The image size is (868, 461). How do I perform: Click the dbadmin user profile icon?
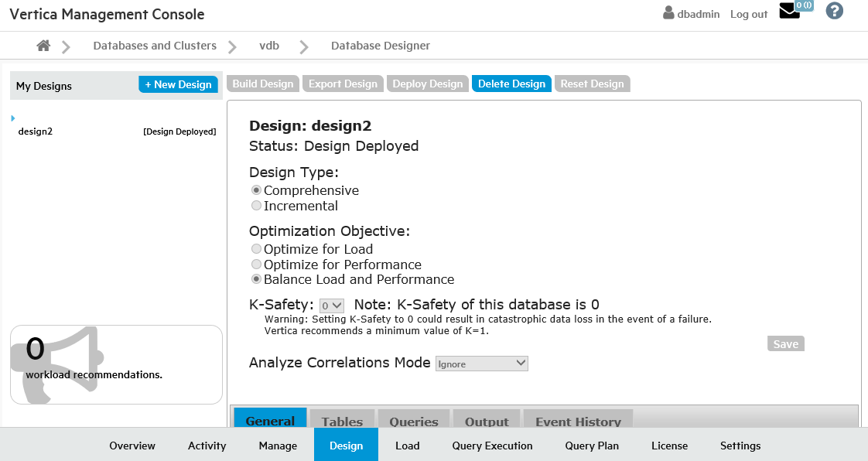[x=668, y=13]
